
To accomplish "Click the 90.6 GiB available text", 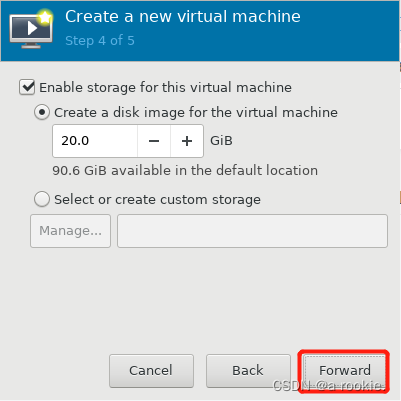I will click(185, 171).
